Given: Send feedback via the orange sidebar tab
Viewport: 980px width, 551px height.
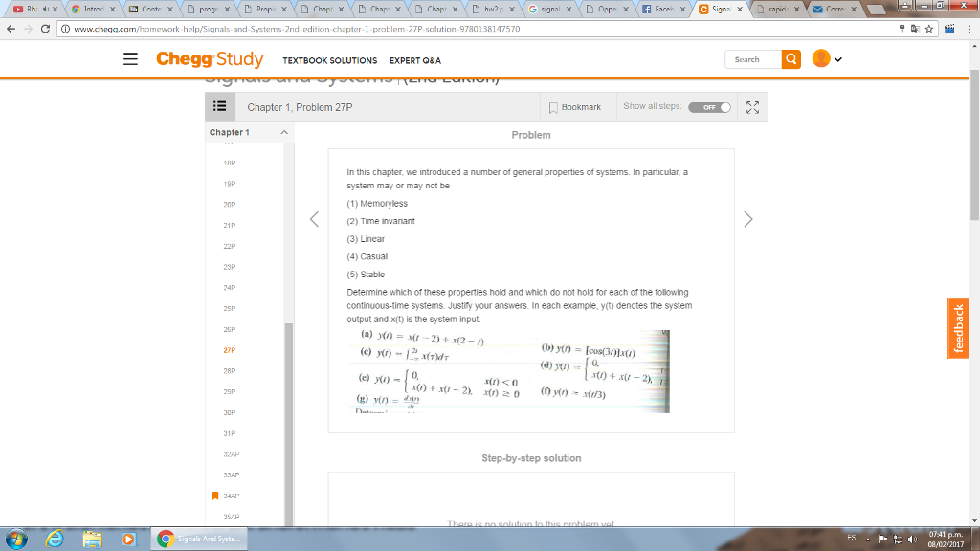Looking at the screenshot, I should pyautogui.click(x=957, y=328).
